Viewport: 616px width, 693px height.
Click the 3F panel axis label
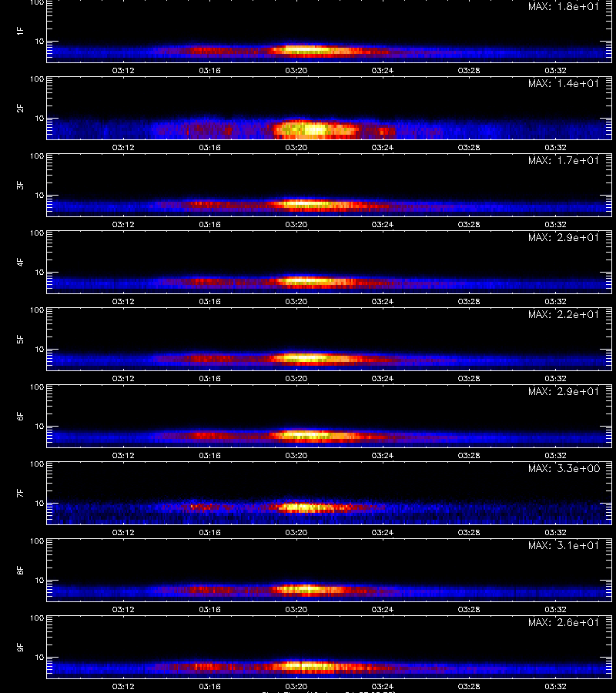[x=20, y=185]
